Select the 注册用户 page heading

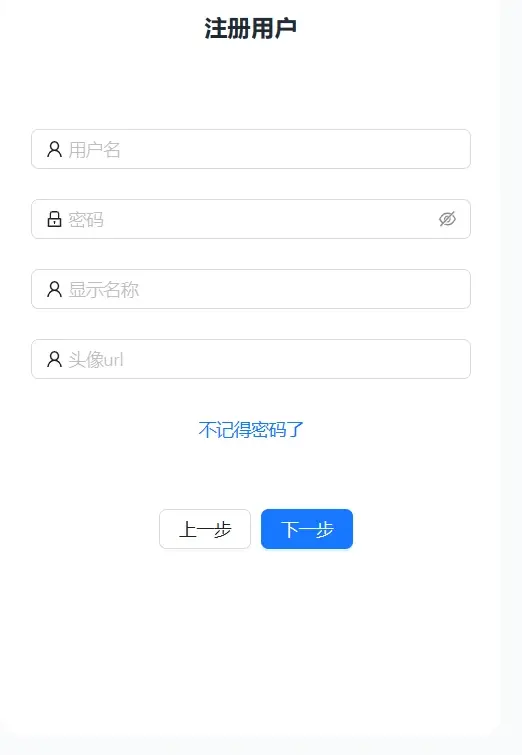tap(250, 28)
